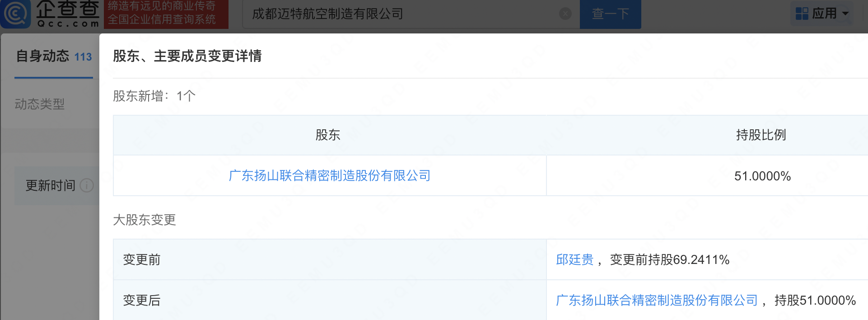Focus the company name search field

411,14
